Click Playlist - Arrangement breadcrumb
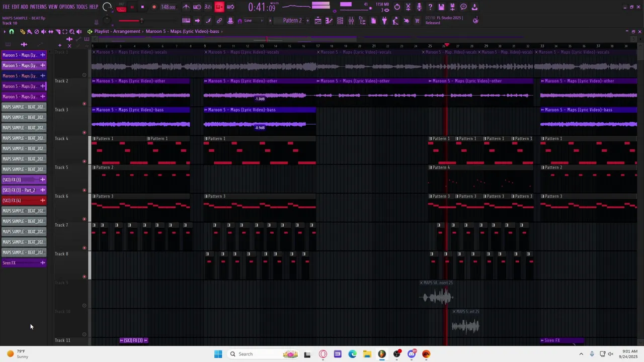Viewport: 644px width, 362px height. point(117,31)
